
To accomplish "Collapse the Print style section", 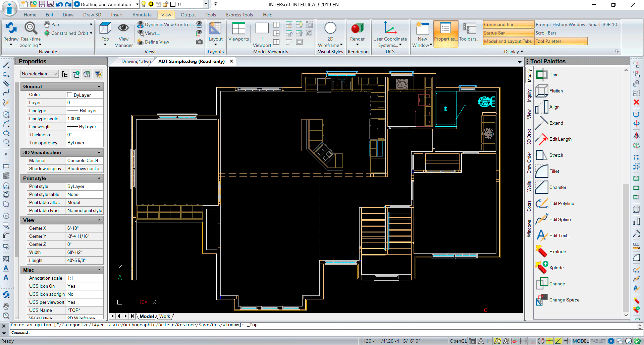I will pos(99,178).
